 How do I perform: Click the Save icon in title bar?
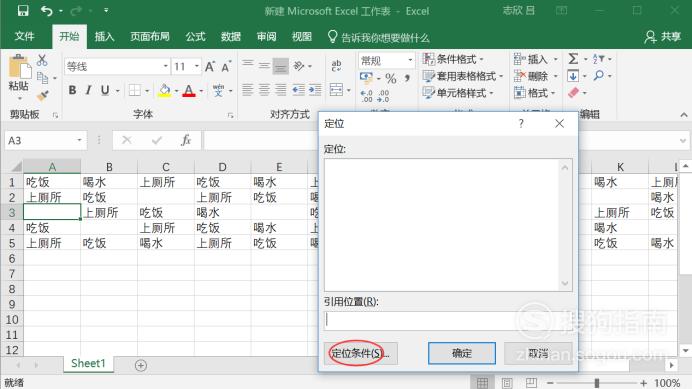coord(23,11)
